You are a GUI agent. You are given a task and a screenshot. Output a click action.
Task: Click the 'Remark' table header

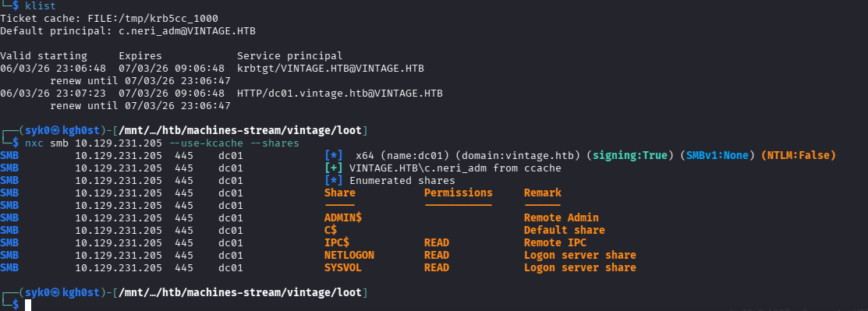coord(543,193)
